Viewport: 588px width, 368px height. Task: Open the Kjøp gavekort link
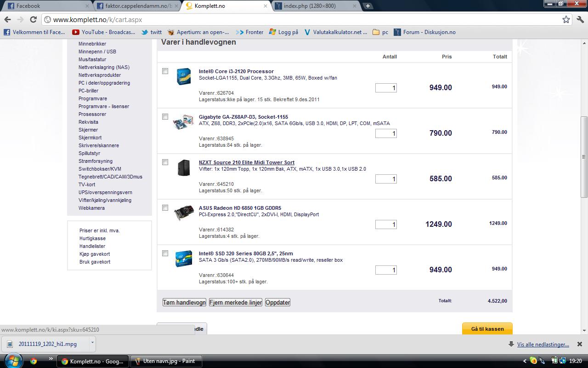[95, 254]
